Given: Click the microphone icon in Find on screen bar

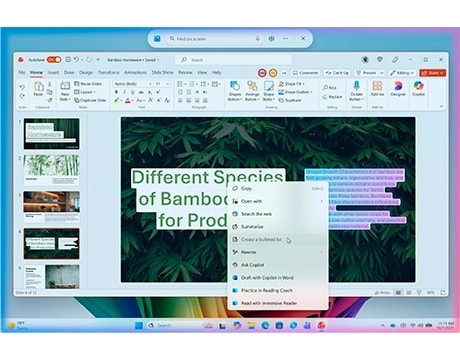Looking at the screenshot, I should (258, 39).
